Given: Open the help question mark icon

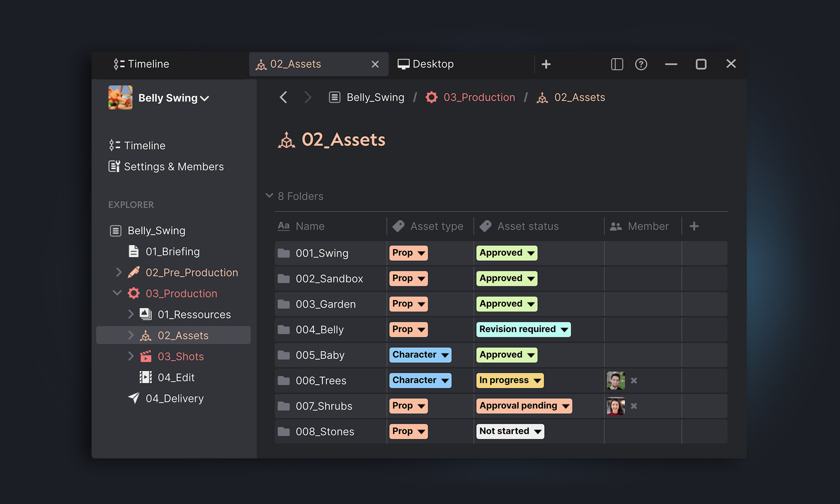Looking at the screenshot, I should point(641,64).
